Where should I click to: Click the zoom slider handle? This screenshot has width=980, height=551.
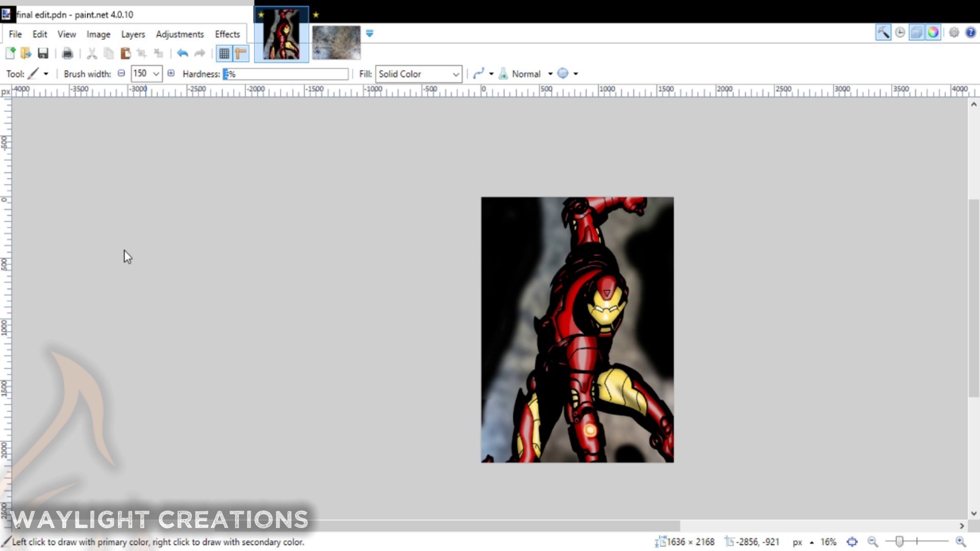899,541
